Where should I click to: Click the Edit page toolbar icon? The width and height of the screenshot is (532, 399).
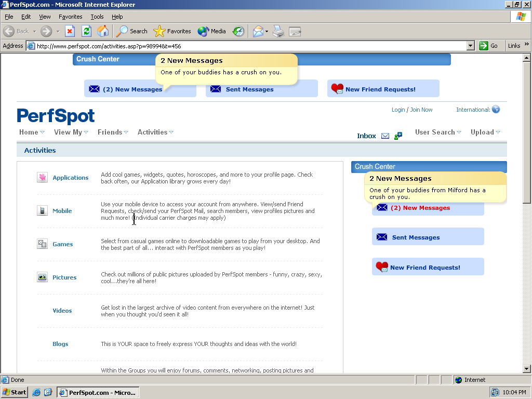pyautogui.click(x=295, y=32)
